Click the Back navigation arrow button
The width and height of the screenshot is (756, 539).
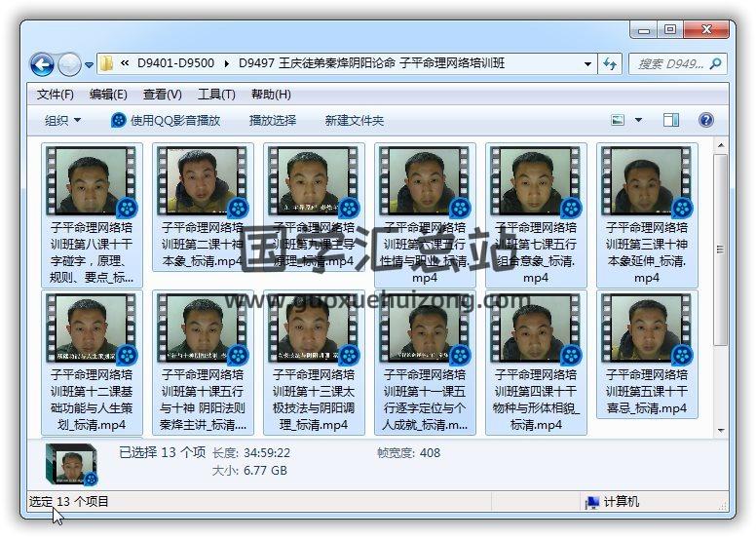tap(42, 64)
